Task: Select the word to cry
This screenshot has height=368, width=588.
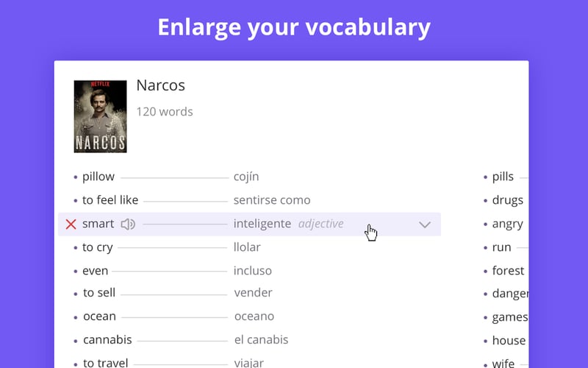Action: pyautogui.click(x=97, y=247)
